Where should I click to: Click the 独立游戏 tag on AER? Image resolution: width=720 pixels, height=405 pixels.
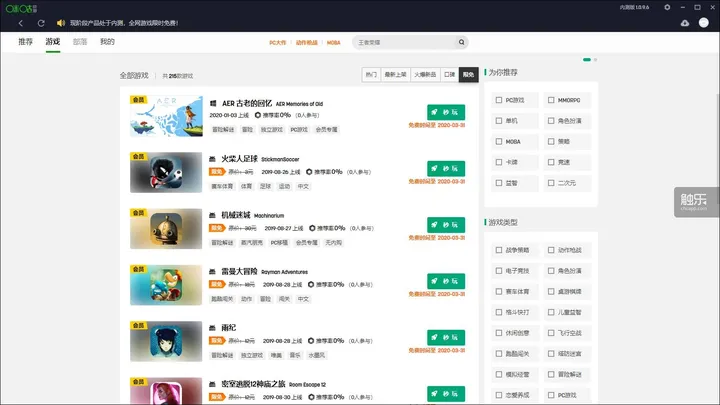click(272, 129)
